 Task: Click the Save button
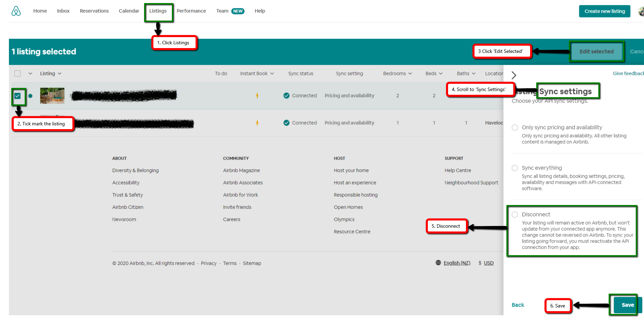(x=628, y=305)
